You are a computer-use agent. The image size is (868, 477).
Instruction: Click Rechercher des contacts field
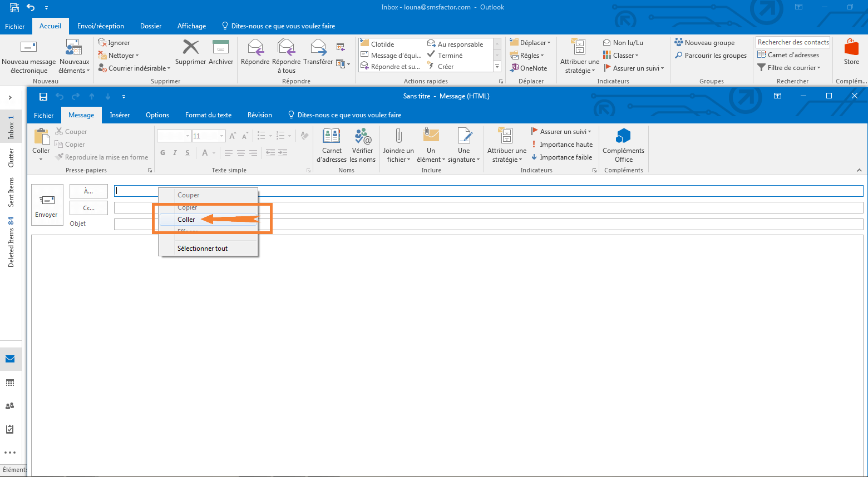coord(793,42)
